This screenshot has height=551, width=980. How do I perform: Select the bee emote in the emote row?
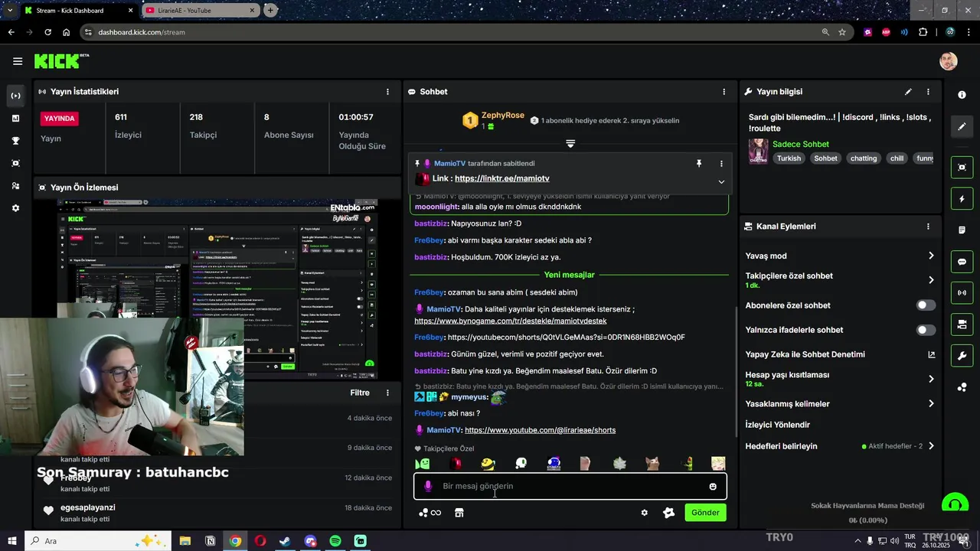click(488, 463)
